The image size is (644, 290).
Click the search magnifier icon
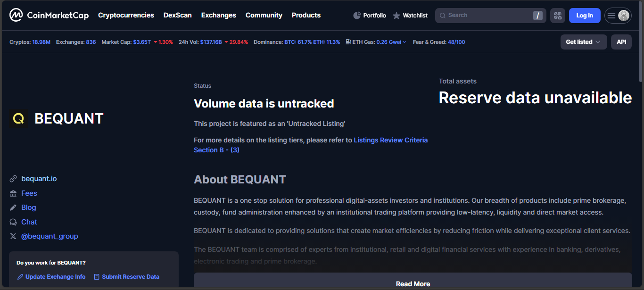click(442, 16)
